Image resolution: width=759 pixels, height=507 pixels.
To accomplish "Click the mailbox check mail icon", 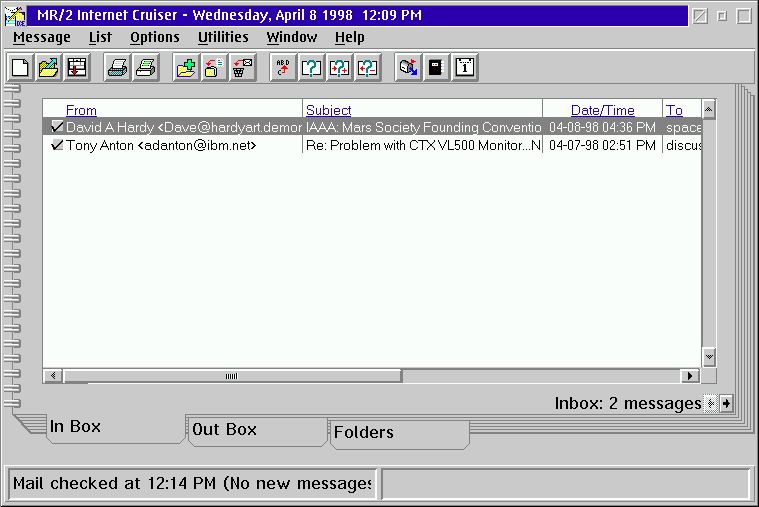I will [x=408, y=67].
